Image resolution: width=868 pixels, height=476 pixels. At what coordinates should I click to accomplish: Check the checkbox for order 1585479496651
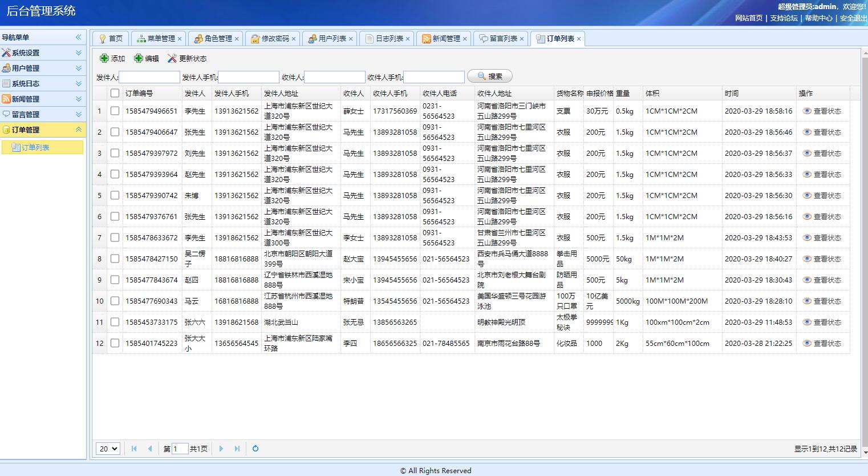click(x=115, y=111)
